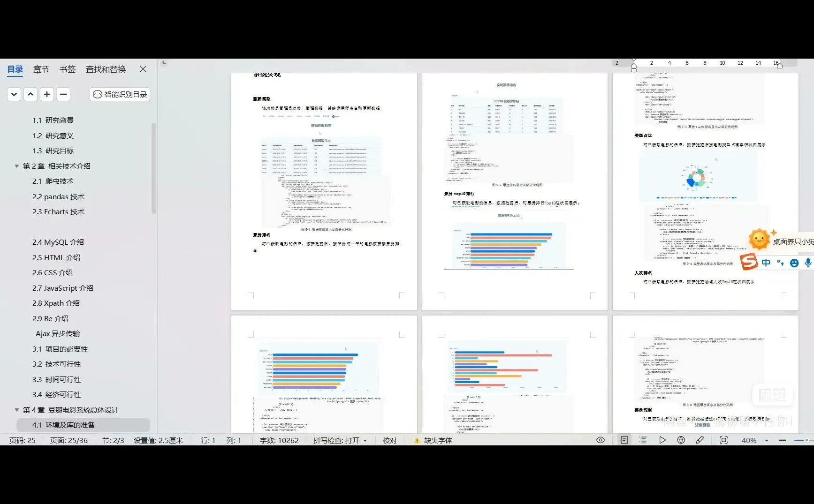Expand the outline one level down
This screenshot has height=504, width=814.
click(x=14, y=94)
